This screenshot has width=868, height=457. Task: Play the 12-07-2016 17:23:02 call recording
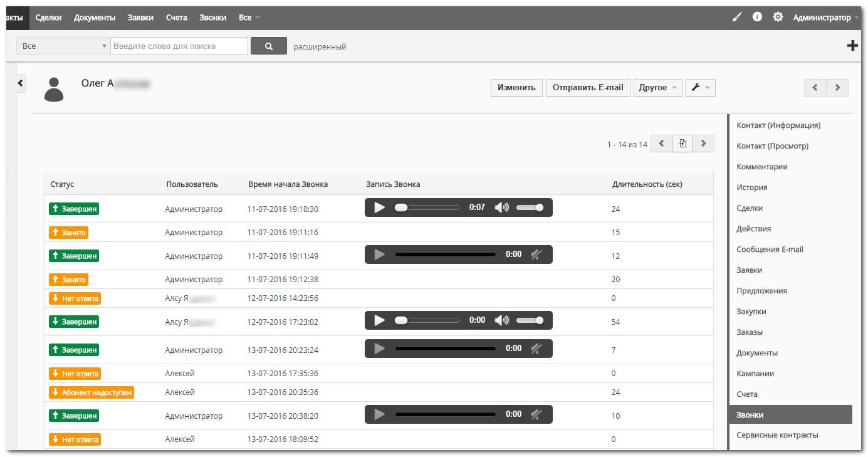tap(379, 320)
